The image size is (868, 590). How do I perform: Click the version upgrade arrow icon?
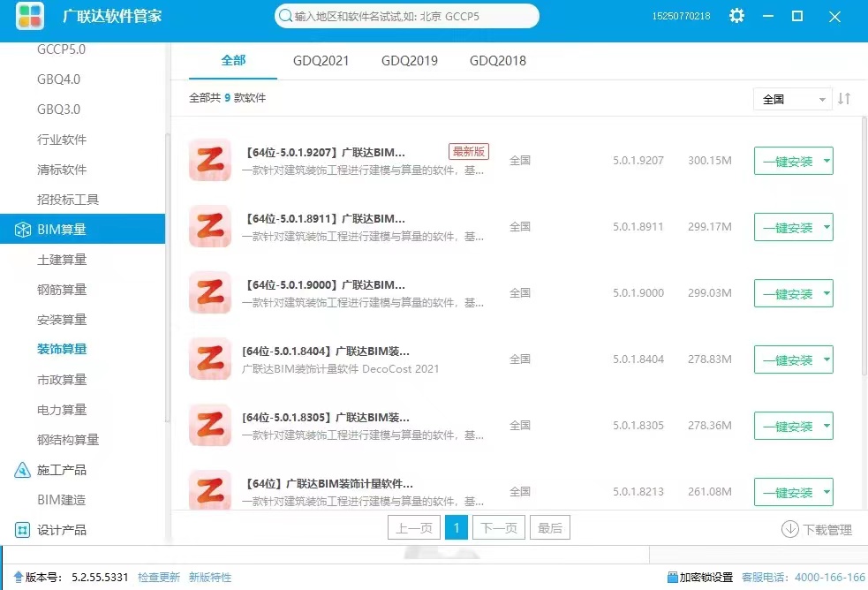click(x=19, y=578)
